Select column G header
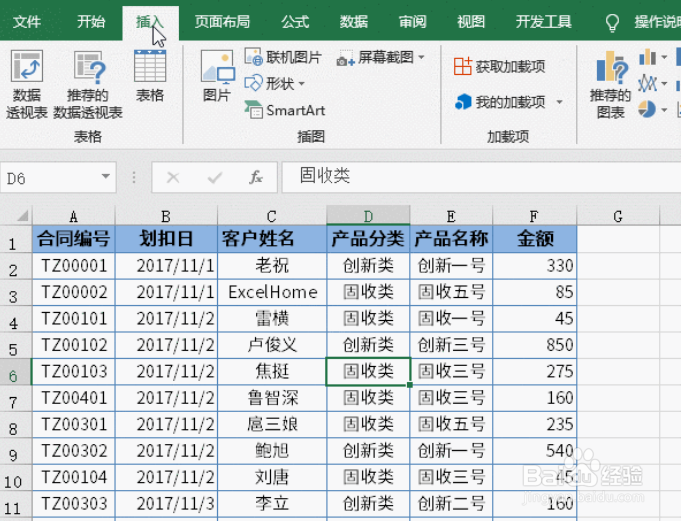Screen dimensions: 681x521 pos(618,216)
